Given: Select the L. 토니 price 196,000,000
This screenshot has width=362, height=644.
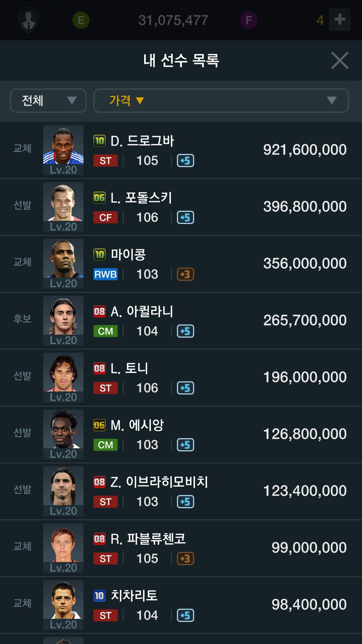Looking at the screenshot, I should click(x=305, y=377).
